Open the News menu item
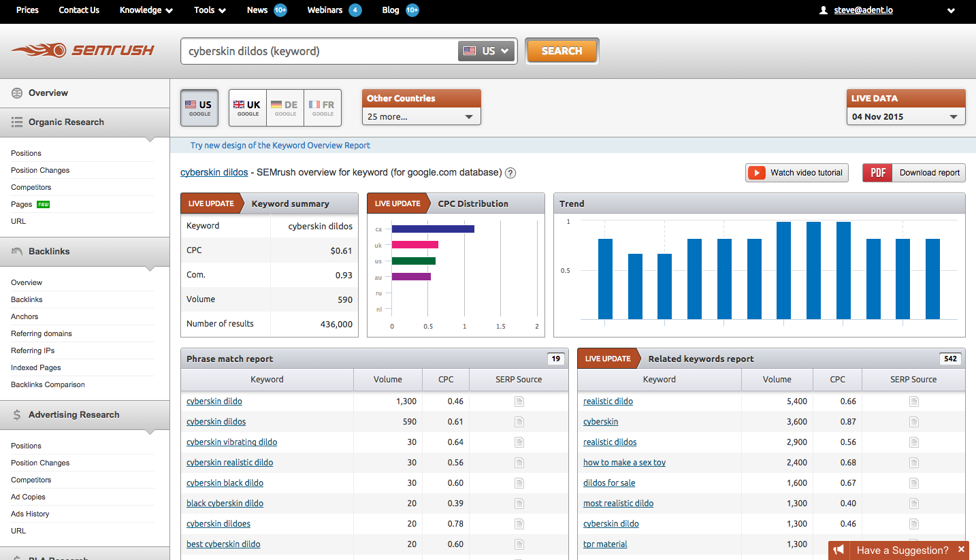This screenshot has height=560, width=976. [257, 10]
